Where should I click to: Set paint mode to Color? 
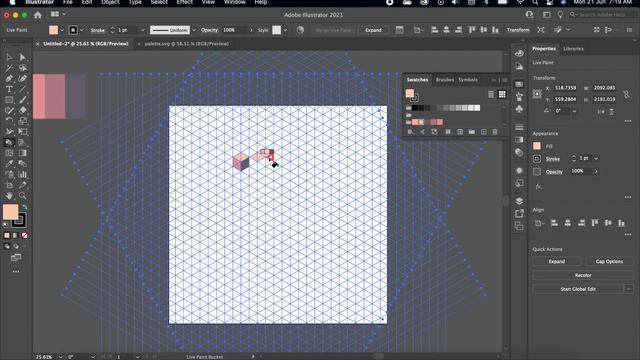pos(7,236)
